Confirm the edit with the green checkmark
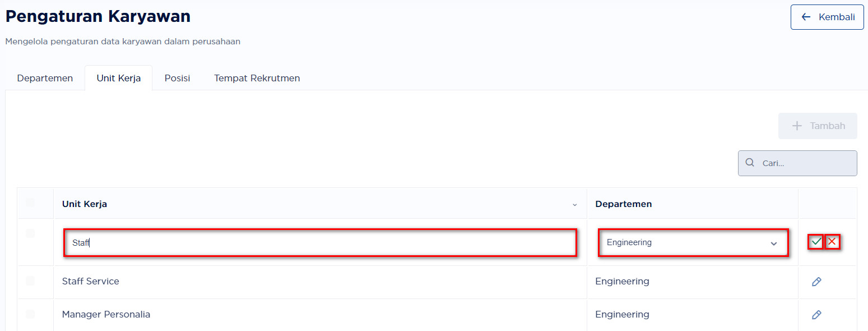Screen dimensions: 868x331 [816, 242]
